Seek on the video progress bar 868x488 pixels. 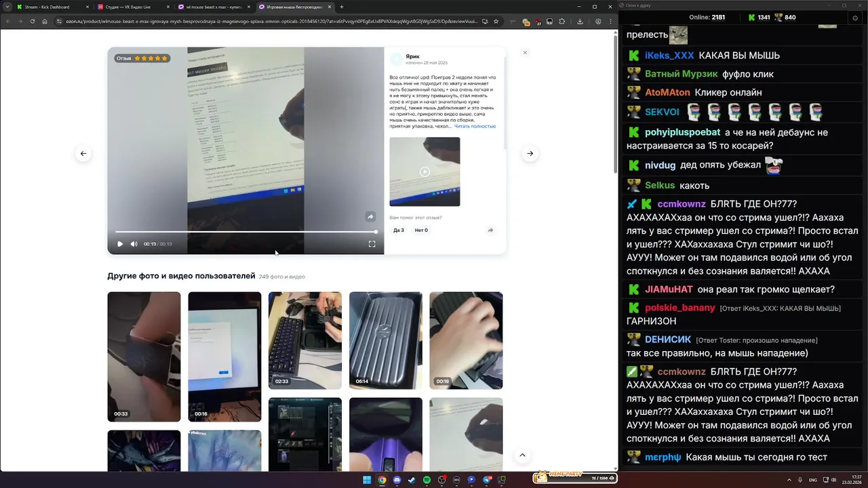pyautogui.click(x=246, y=232)
